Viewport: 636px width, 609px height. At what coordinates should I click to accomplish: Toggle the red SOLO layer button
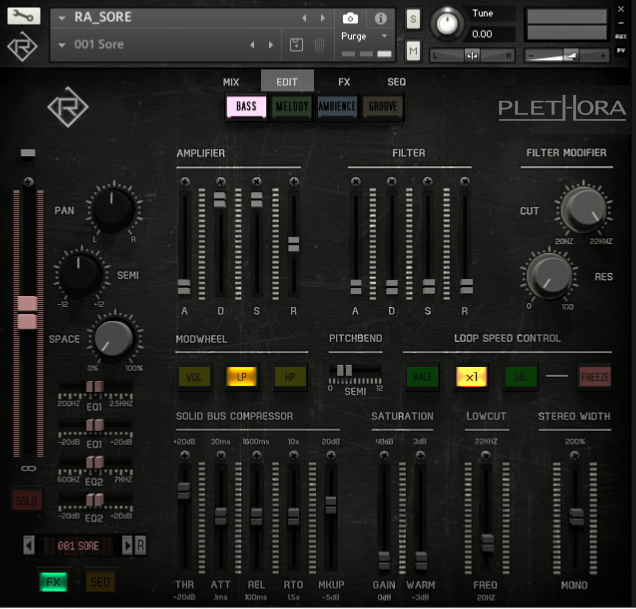(26, 501)
